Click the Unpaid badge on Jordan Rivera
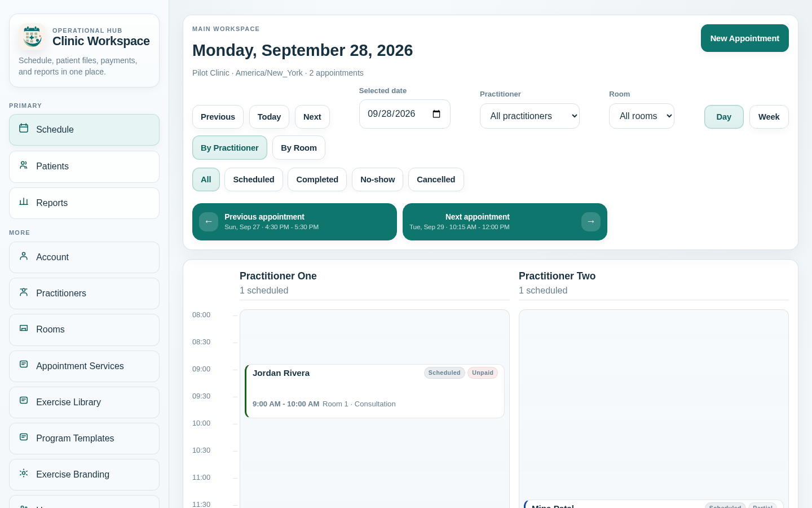Viewport: 812px width, 508px height. coord(483,373)
